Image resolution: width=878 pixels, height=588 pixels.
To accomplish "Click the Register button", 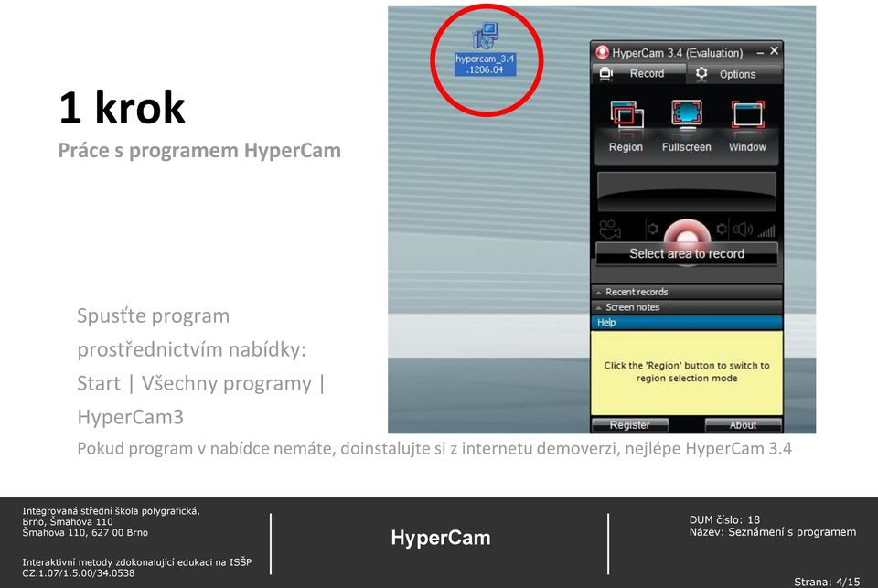I will point(630,425).
